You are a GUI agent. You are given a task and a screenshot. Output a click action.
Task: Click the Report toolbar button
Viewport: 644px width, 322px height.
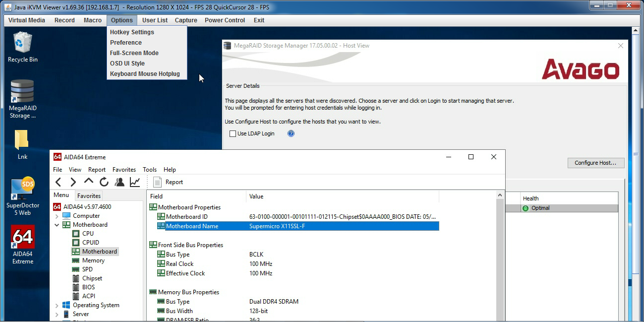tap(169, 182)
